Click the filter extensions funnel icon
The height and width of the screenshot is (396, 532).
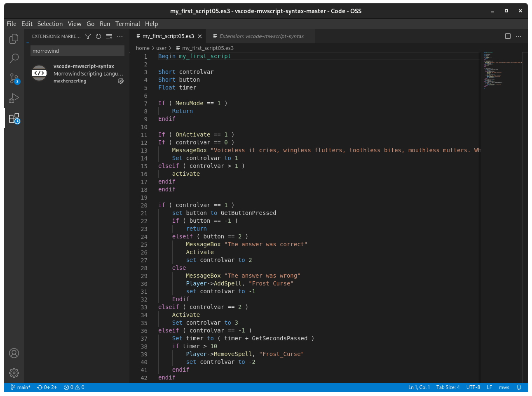pyautogui.click(x=87, y=36)
